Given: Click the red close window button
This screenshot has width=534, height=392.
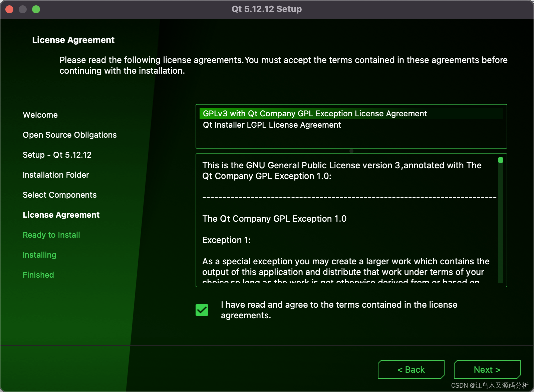Looking at the screenshot, I should (x=10, y=9).
